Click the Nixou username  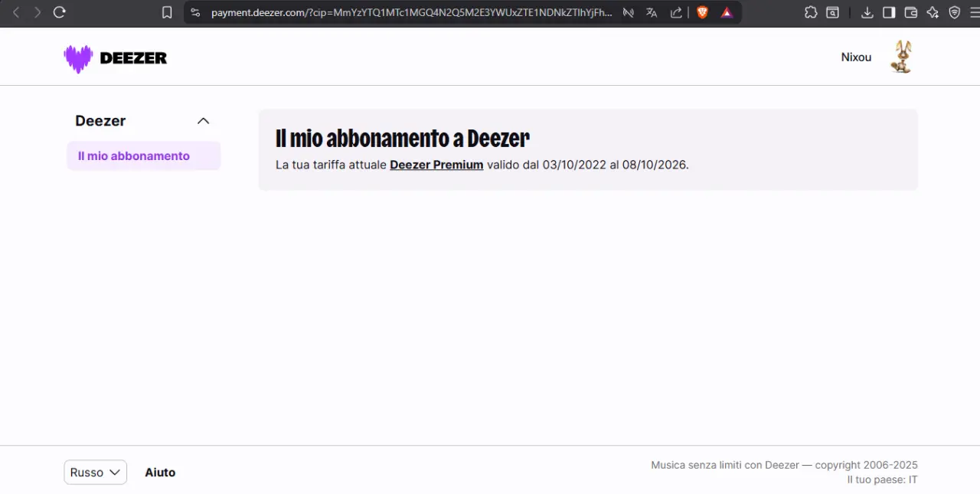point(856,57)
